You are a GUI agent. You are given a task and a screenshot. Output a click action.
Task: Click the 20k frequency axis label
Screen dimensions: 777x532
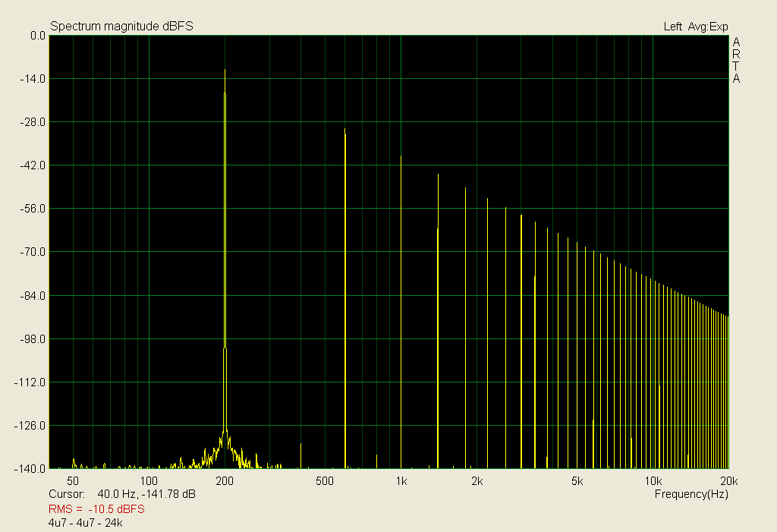[729, 481]
